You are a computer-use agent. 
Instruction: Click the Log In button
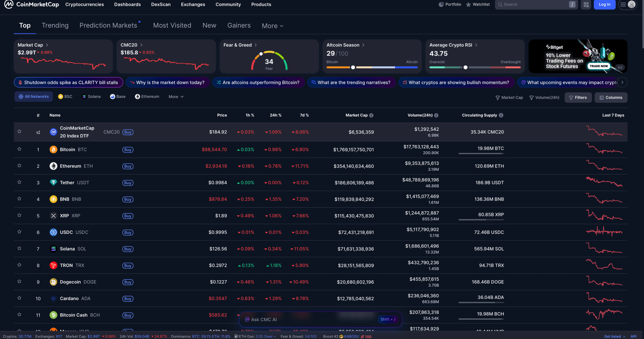pyautogui.click(x=605, y=4)
